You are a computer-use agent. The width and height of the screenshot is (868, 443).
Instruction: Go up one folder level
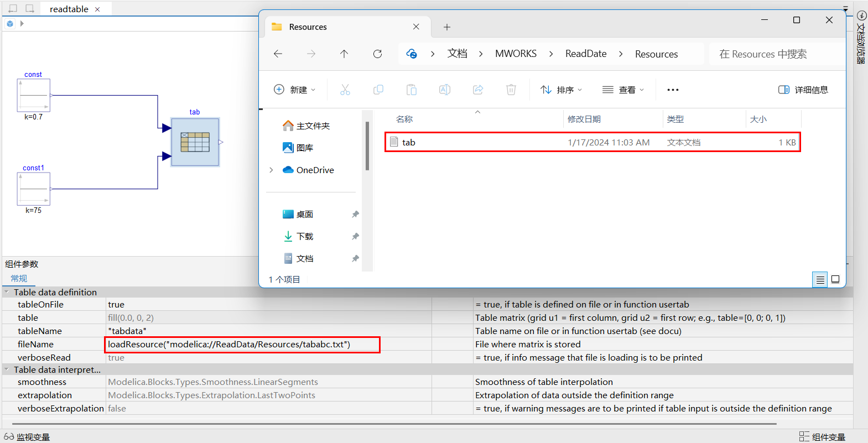point(344,54)
